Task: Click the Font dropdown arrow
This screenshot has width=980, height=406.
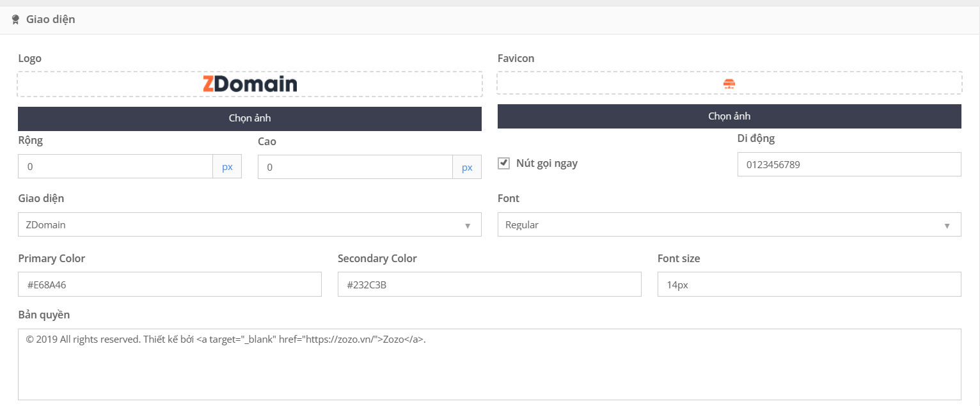Action: click(947, 226)
